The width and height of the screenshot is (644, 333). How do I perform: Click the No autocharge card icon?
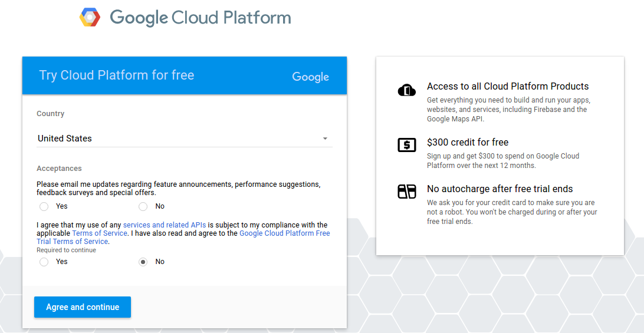(407, 191)
